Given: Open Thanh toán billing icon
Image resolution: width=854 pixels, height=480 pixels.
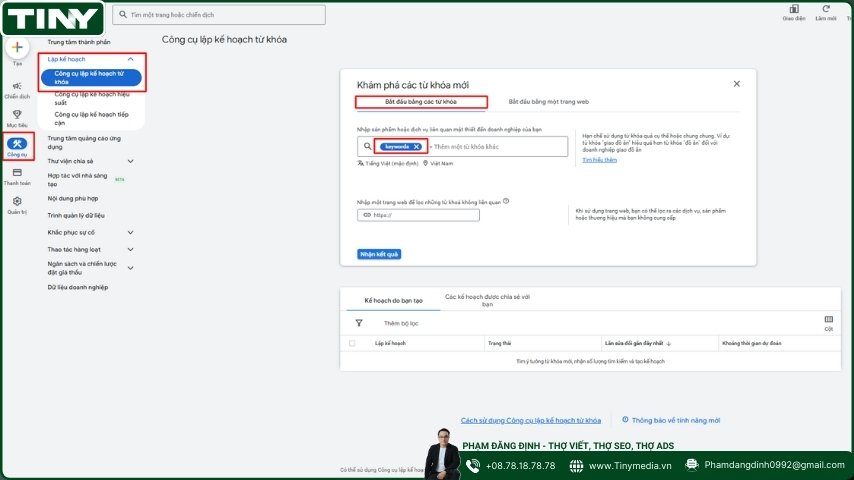Looking at the screenshot, I should pos(17,175).
